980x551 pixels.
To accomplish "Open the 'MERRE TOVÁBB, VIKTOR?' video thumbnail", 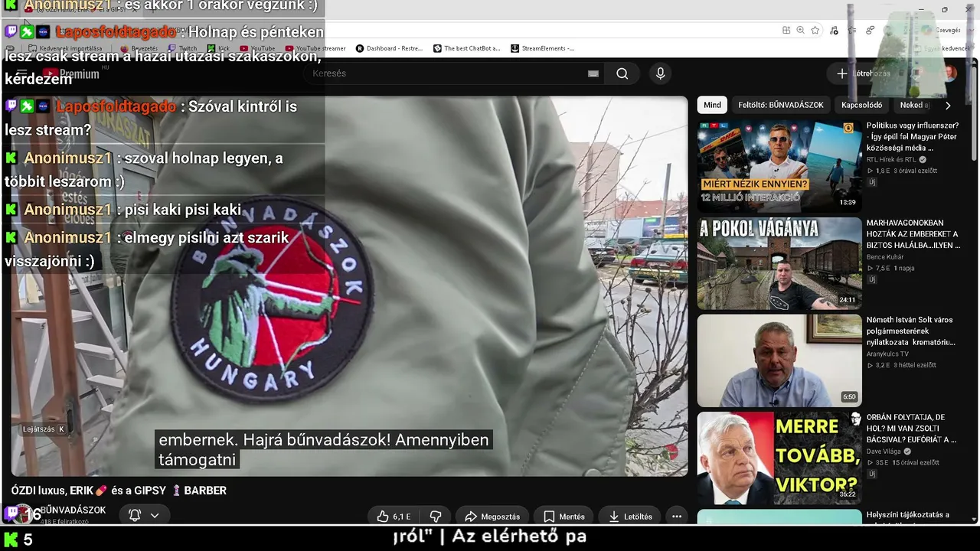I will [x=779, y=458].
